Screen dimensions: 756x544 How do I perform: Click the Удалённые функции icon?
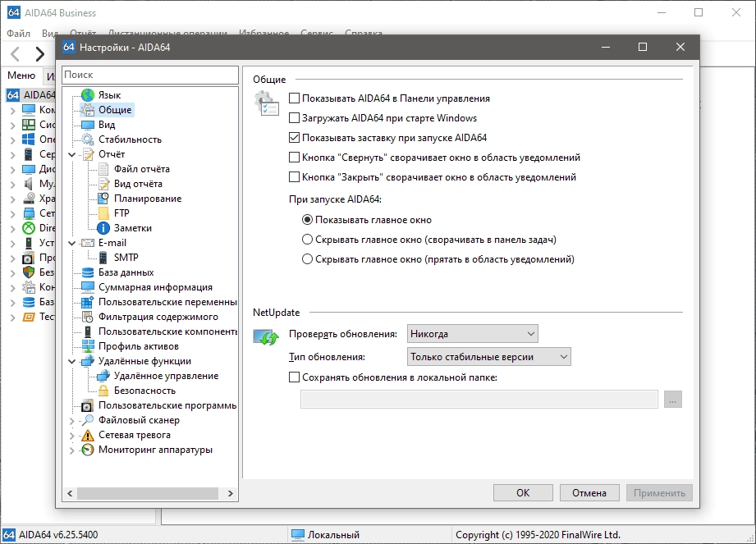click(x=88, y=361)
